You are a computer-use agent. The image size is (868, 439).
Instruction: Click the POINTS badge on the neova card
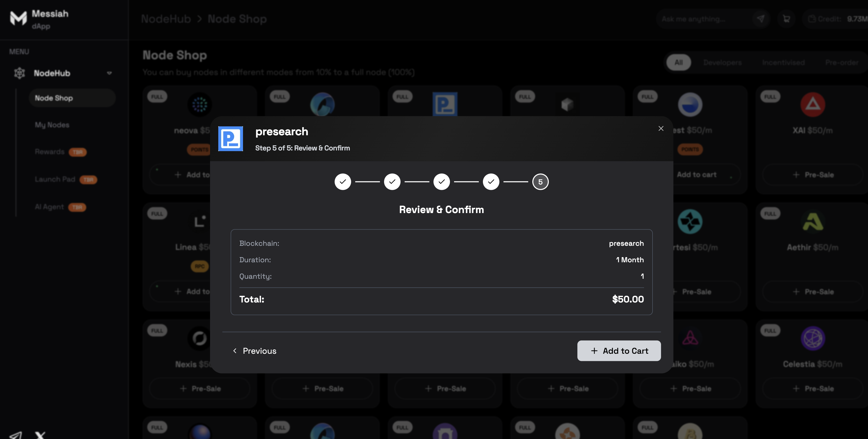click(199, 149)
